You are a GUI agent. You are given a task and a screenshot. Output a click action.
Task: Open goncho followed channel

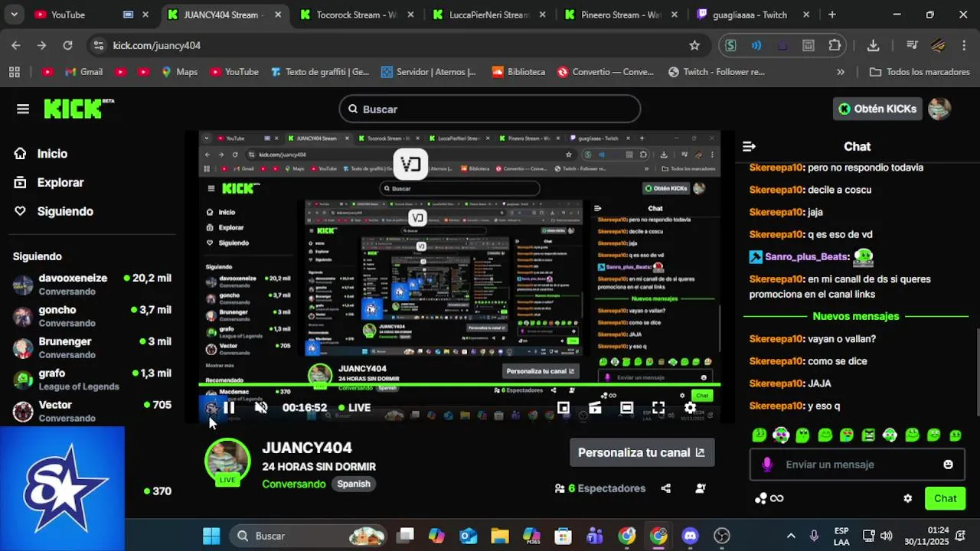tap(92, 316)
